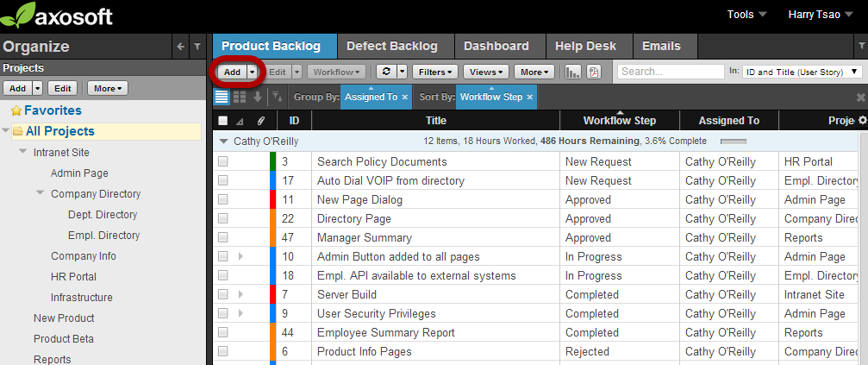
Task: Click the Add button in backlog toolbar
Action: 232,72
